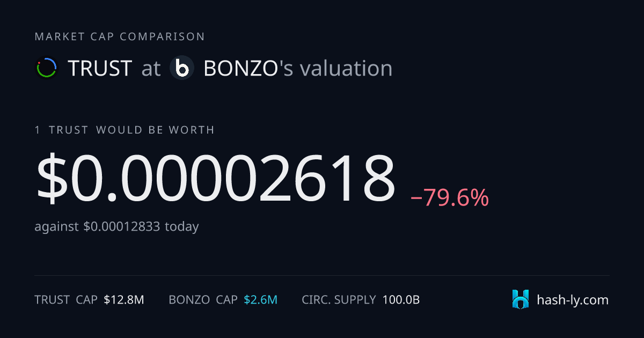Click the TRUST CAP $12.8M value

click(x=124, y=300)
